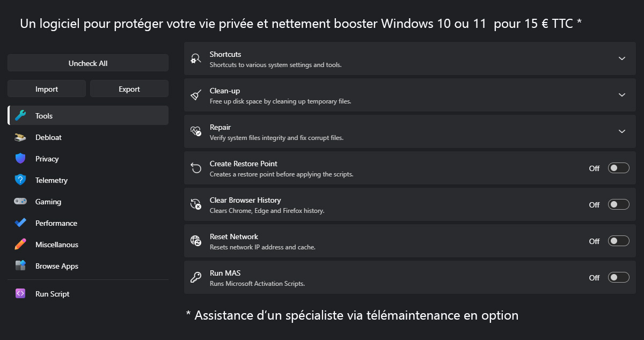The image size is (644, 340).
Task: Enable the Create Restore Point toggle
Action: click(618, 168)
